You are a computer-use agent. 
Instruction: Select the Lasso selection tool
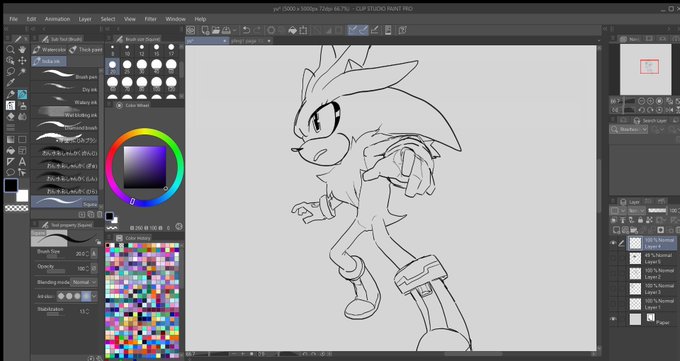(x=10, y=72)
